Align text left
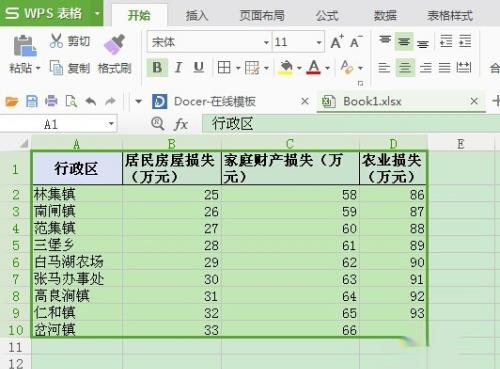500x369 pixels. (x=384, y=68)
